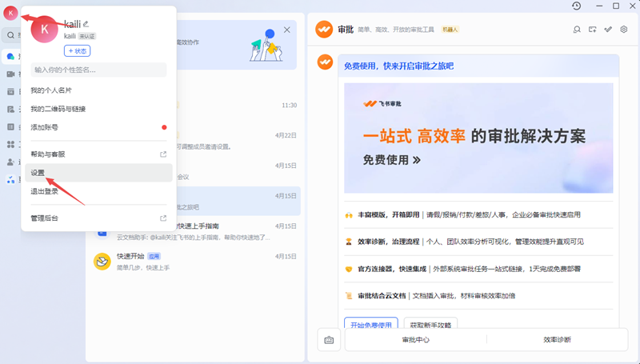
Task: Click the small K avatar in the sidebar
Action: 10,13
